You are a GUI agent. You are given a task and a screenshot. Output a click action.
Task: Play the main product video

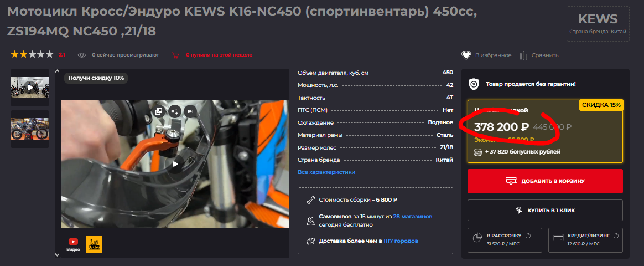[x=175, y=164]
